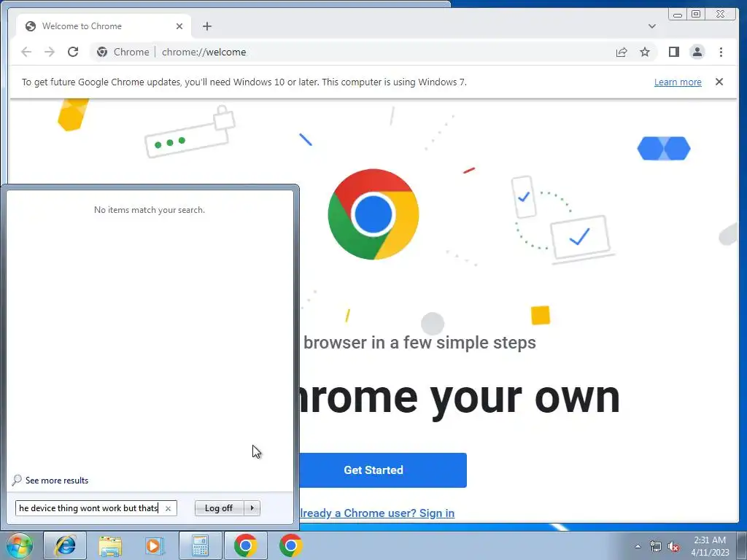This screenshot has width=747, height=560.
Task: Click 'No items match your search.' text
Action: point(149,210)
